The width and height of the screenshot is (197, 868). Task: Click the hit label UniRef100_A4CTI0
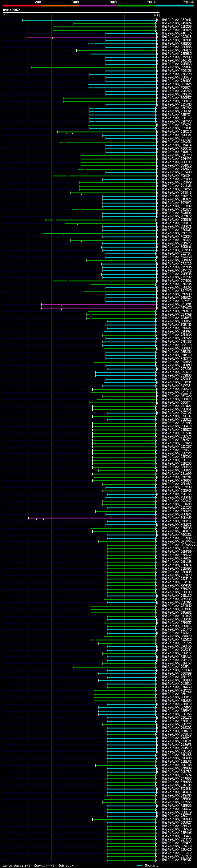[x=176, y=33]
